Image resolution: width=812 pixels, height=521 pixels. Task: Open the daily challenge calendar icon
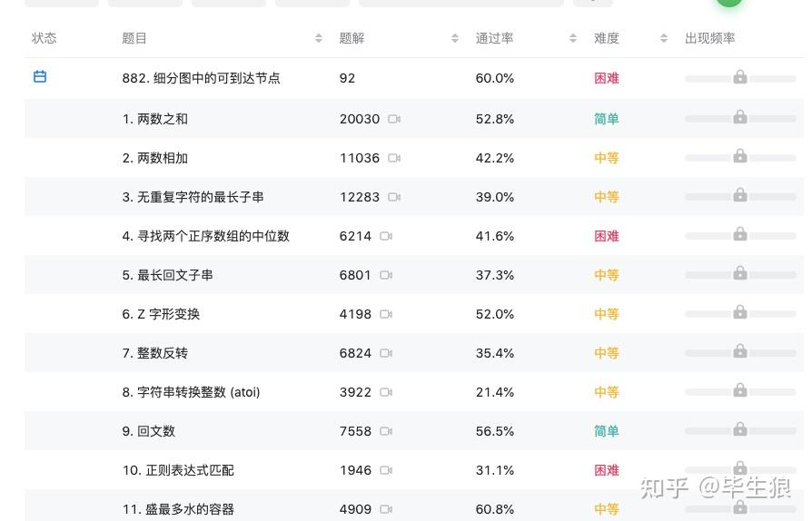(40, 76)
